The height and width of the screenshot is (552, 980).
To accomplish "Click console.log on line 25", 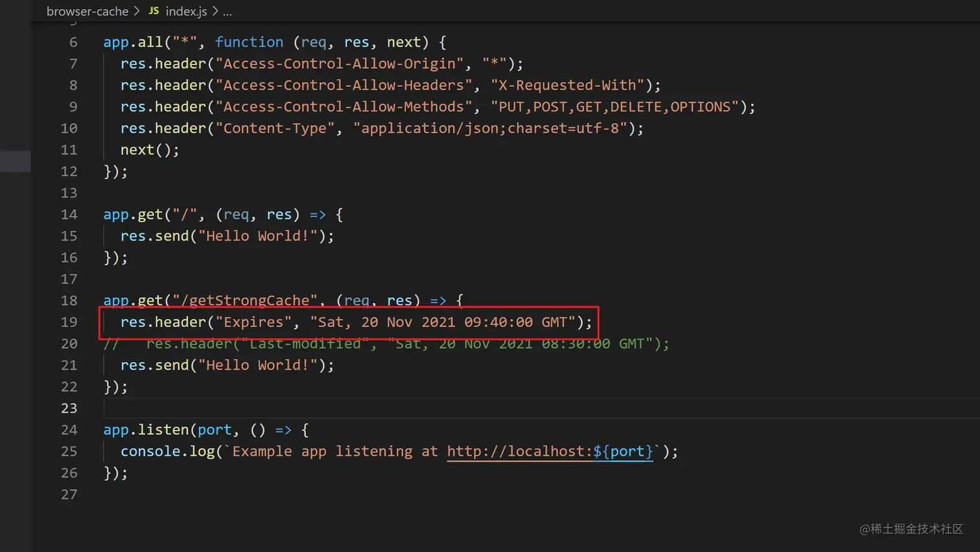I will pos(167,451).
